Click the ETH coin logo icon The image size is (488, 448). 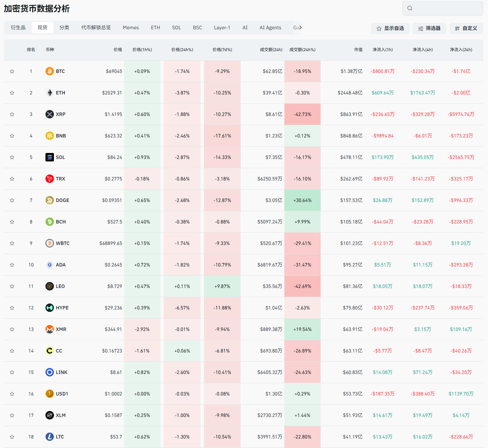pos(50,93)
